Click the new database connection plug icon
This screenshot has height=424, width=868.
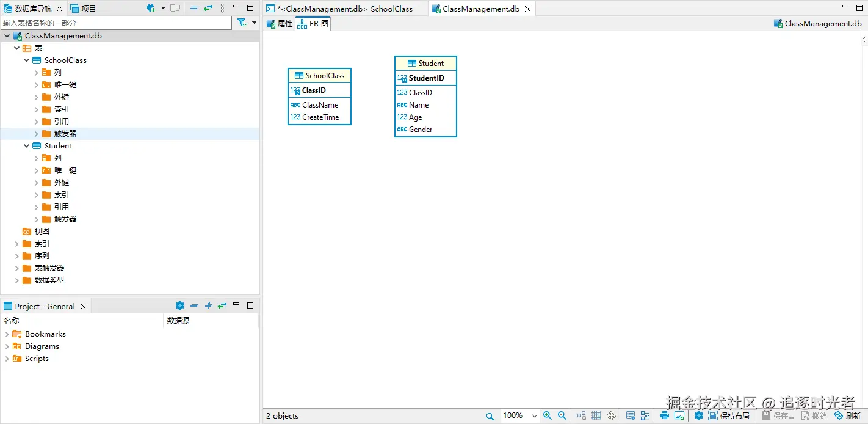click(151, 8)
